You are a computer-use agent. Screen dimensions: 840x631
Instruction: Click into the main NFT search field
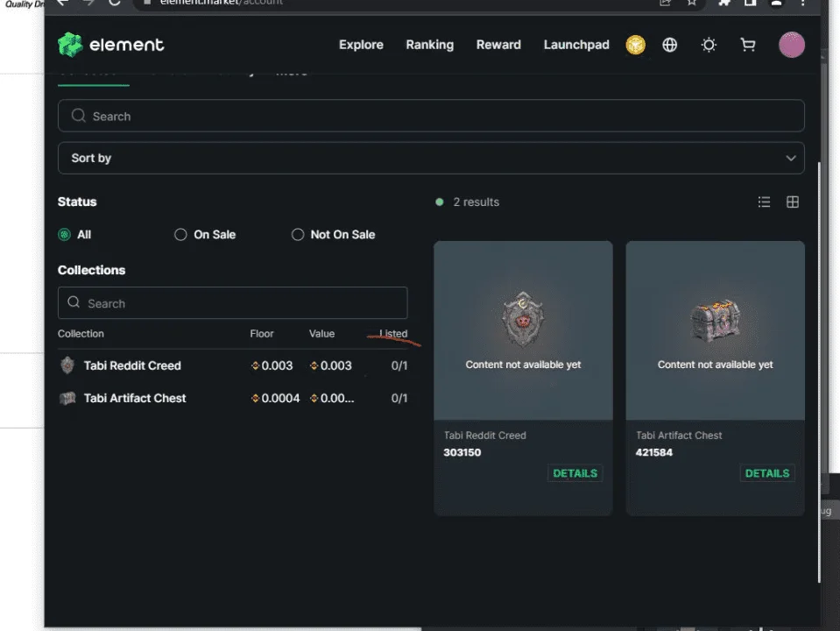431,116
